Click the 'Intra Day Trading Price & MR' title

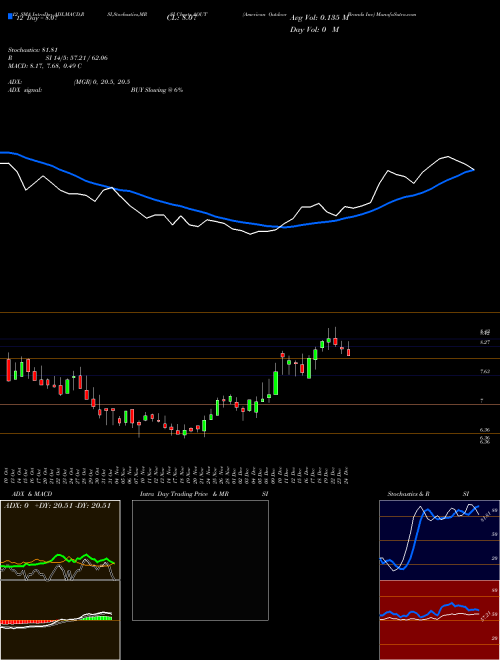tap(184, 494)
